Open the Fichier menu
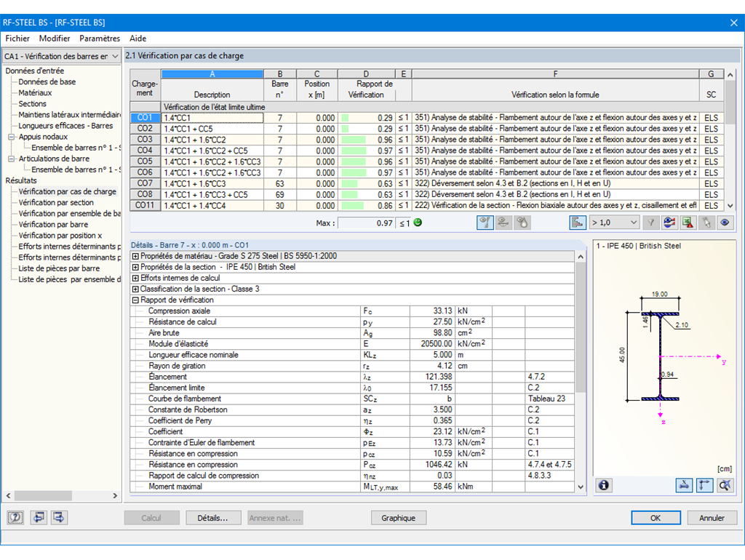 17,39
